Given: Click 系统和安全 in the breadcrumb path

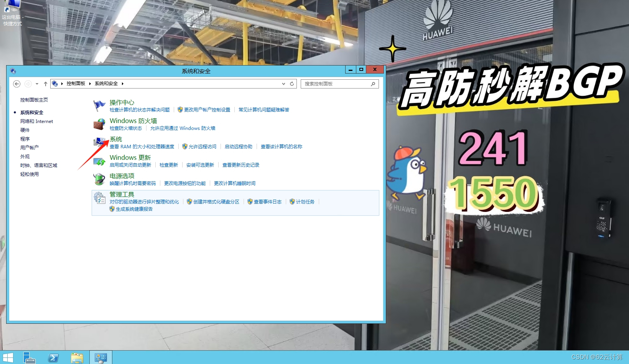Looking at the screenshot, I should pyautogui.click(x=106, y=84).
